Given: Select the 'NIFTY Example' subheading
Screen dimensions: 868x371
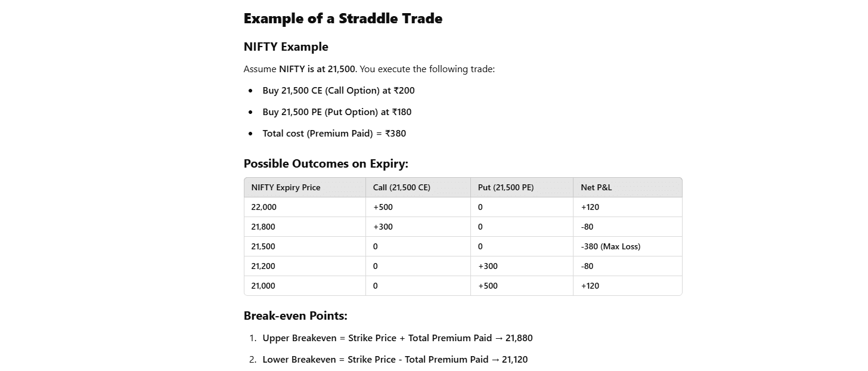Looking at the screenshot, I should (x=286, y=47).
